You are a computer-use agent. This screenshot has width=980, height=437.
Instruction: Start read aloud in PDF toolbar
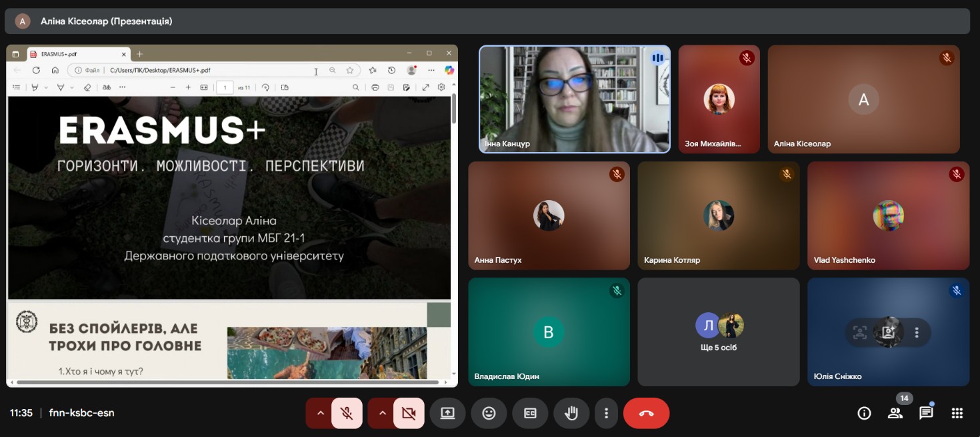click(x=107, y=87)
